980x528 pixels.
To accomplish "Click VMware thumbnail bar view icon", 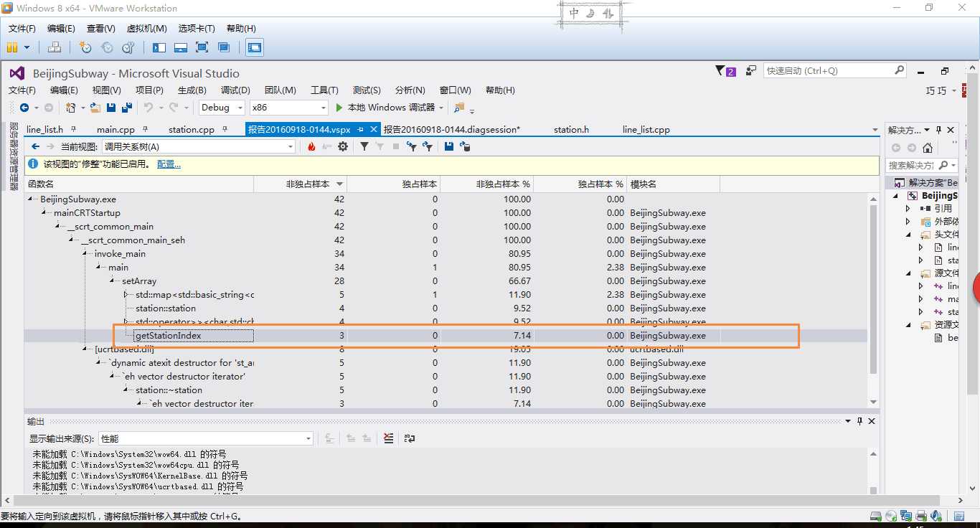I will coord(181,47).
